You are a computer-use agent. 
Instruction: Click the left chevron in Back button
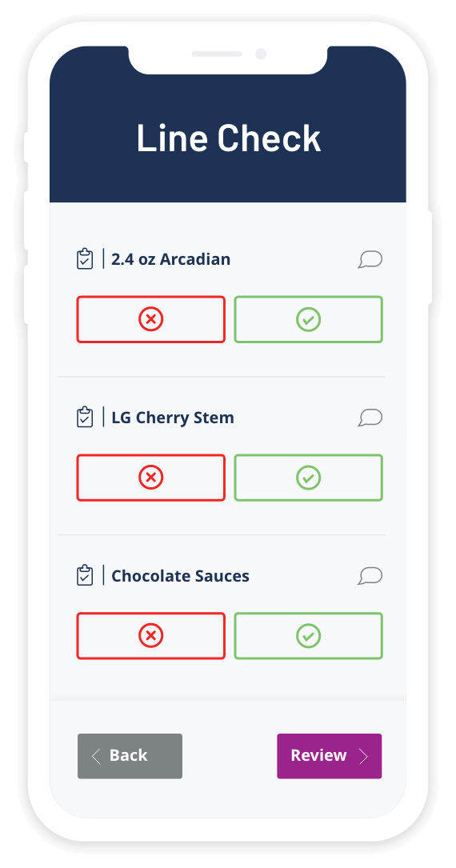click(x=96, y=756)
